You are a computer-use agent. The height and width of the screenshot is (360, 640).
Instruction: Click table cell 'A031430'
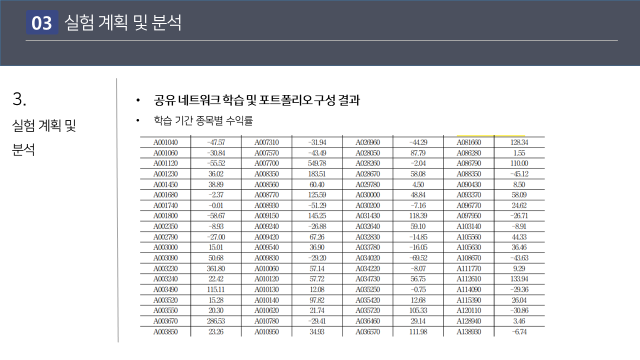tap(368, 216)
